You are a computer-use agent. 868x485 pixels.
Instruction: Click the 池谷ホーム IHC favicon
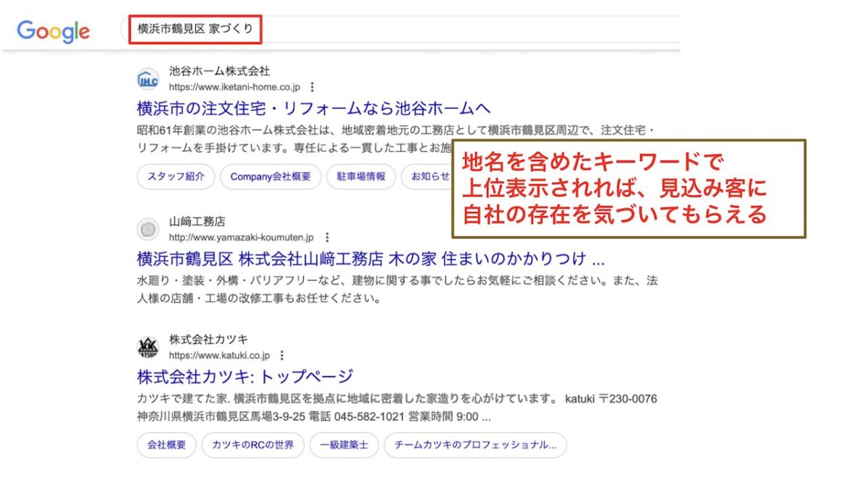click(x=148, y=79)
